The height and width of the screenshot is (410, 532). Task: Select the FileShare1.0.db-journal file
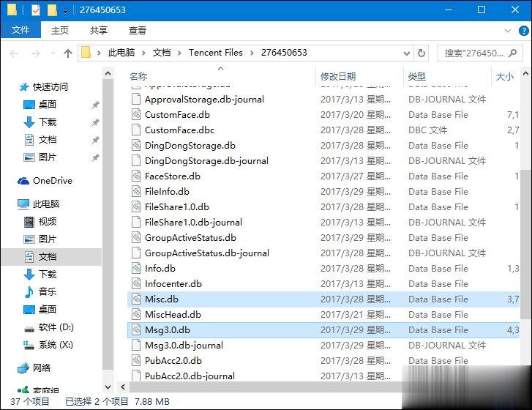193,223
